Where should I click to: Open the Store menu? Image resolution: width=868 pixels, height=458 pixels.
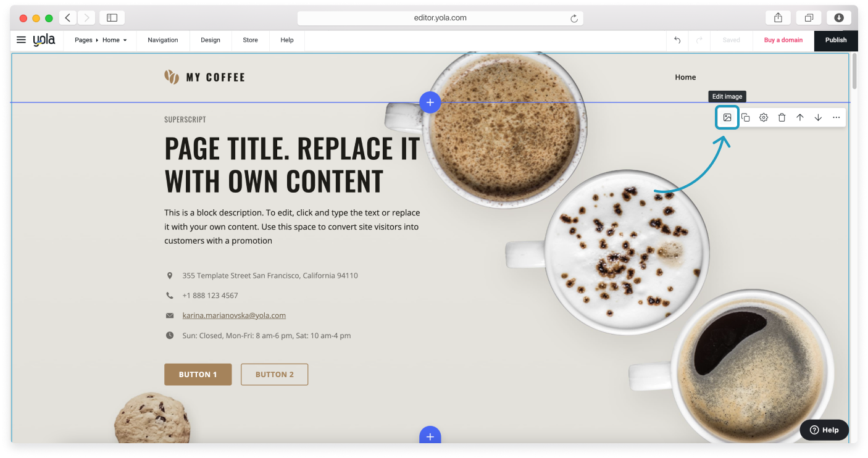(x=250, y=40)
